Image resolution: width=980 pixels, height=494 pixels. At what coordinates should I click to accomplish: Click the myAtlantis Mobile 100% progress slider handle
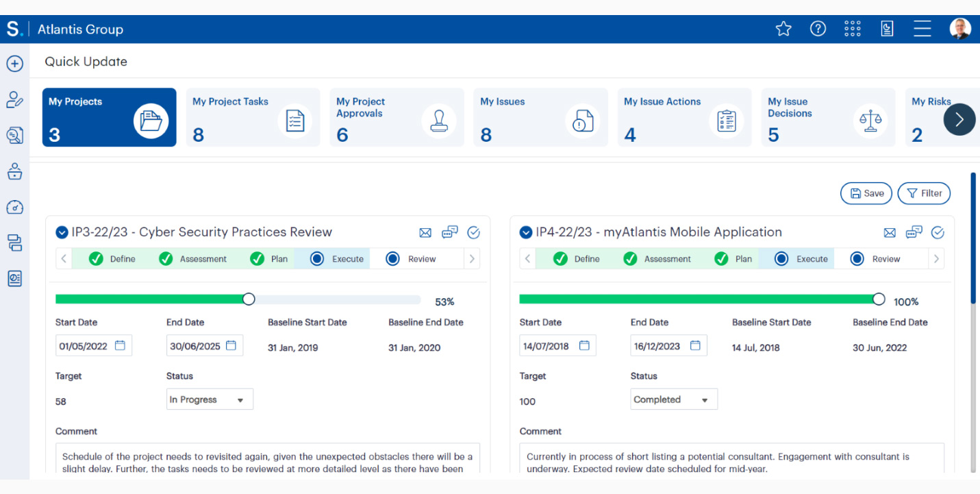(879, 299)
